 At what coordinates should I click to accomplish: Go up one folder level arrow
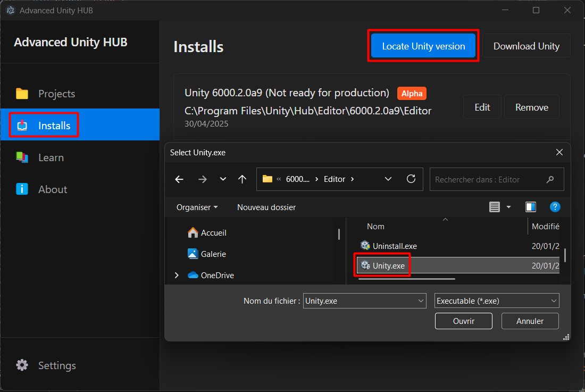pyautogui.click(x=243, y=179)
